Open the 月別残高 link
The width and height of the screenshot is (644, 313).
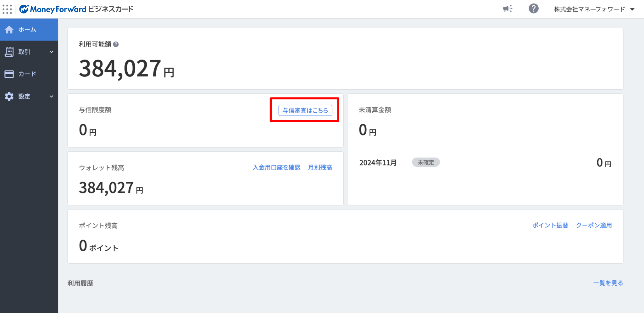[320, 167]
